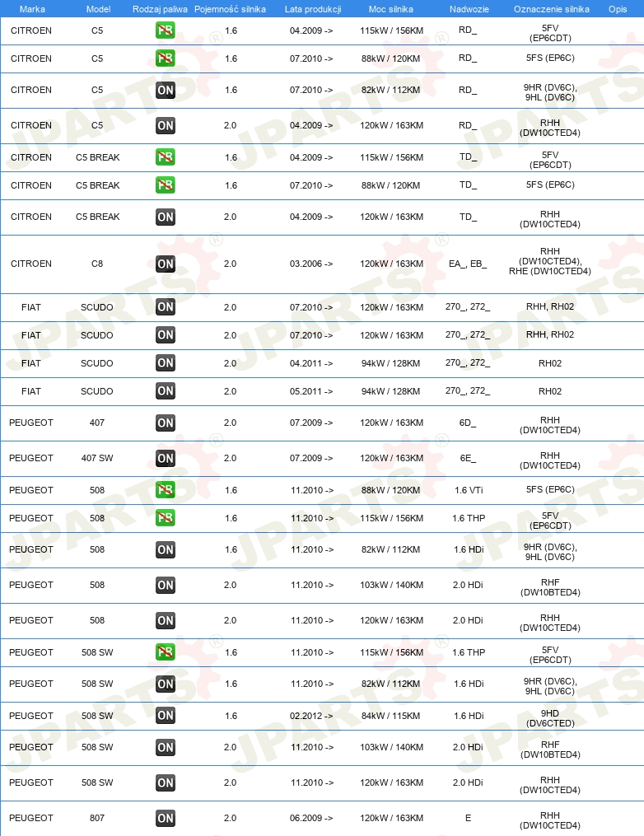644x836 pixels.
Task: Click 82kW / 112KM in the Citroen C5 row
Action: pyautogui.click(x=391, y=90)
